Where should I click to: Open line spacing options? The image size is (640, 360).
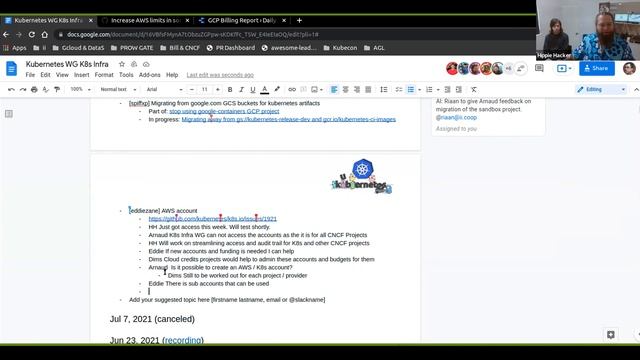[384, 89]
